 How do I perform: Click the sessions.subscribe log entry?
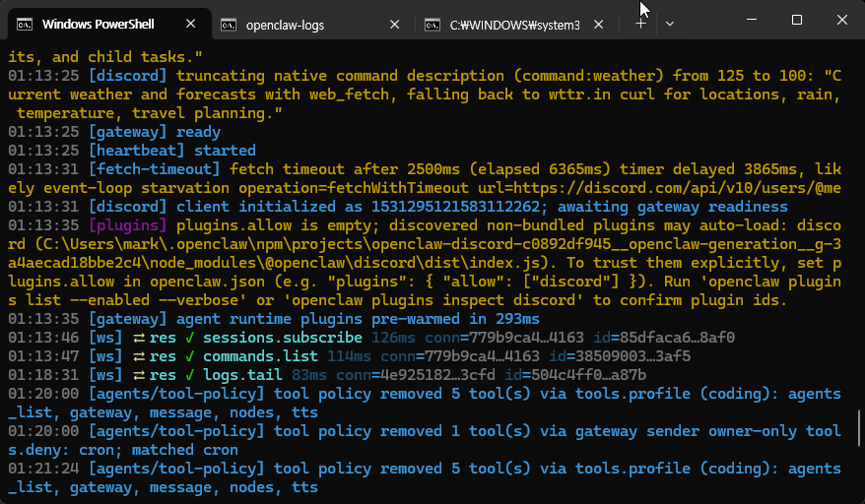[371, 338]
